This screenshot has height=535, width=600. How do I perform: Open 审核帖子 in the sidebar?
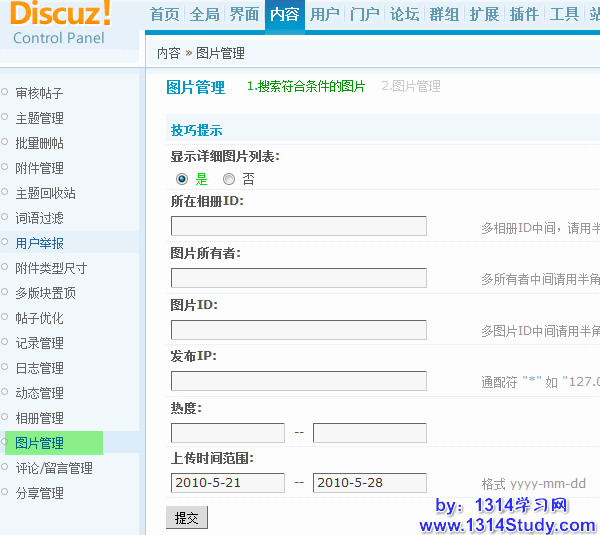pyautogui.click(x=39, y=93)
